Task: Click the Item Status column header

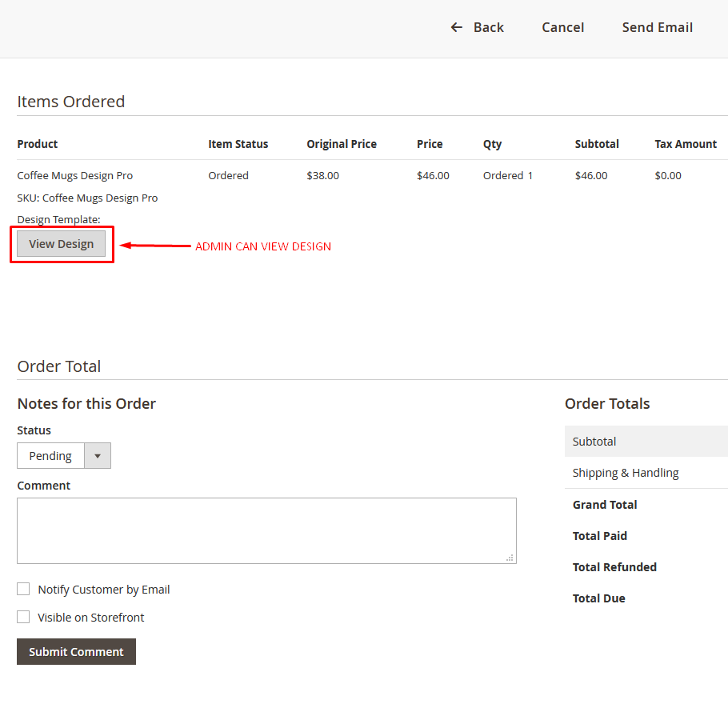Action: pyautogui.click(x=238, y=144)
